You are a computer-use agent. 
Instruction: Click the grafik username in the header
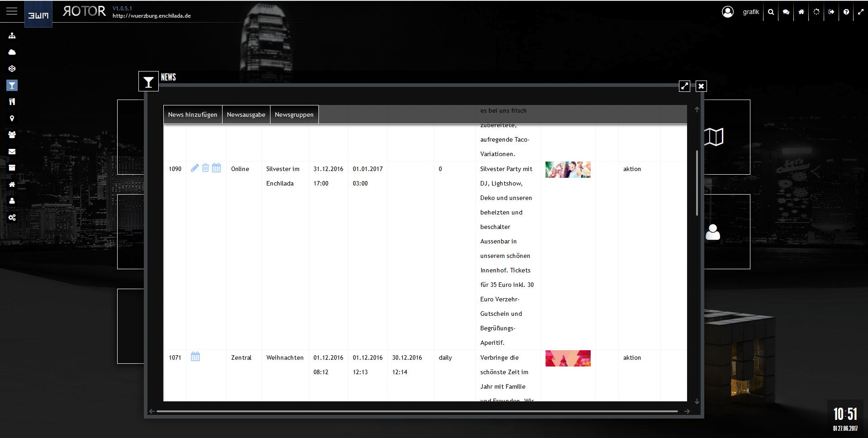coord(751,12)
